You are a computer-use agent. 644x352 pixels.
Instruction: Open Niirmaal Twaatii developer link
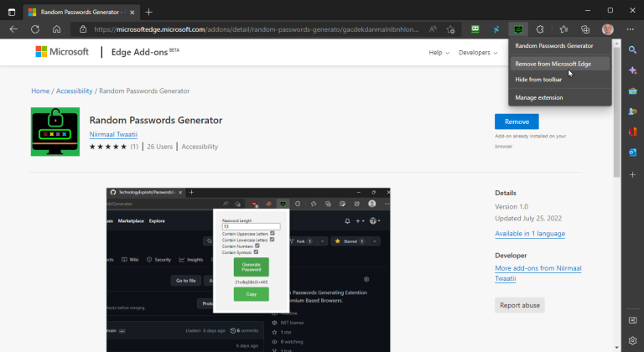pos(113,134)
